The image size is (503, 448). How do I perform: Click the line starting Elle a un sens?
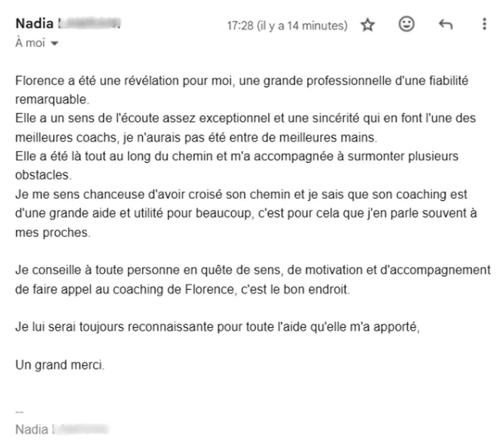245,118
